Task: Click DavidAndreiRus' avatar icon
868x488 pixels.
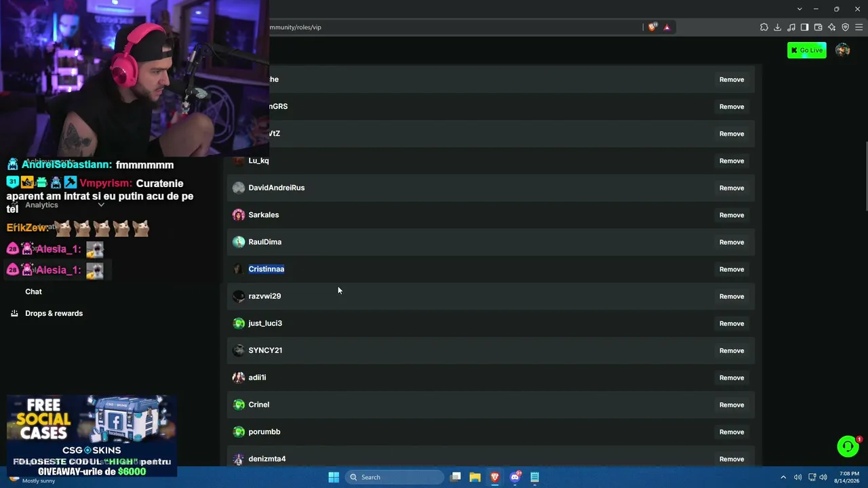Action: (239, 188)
